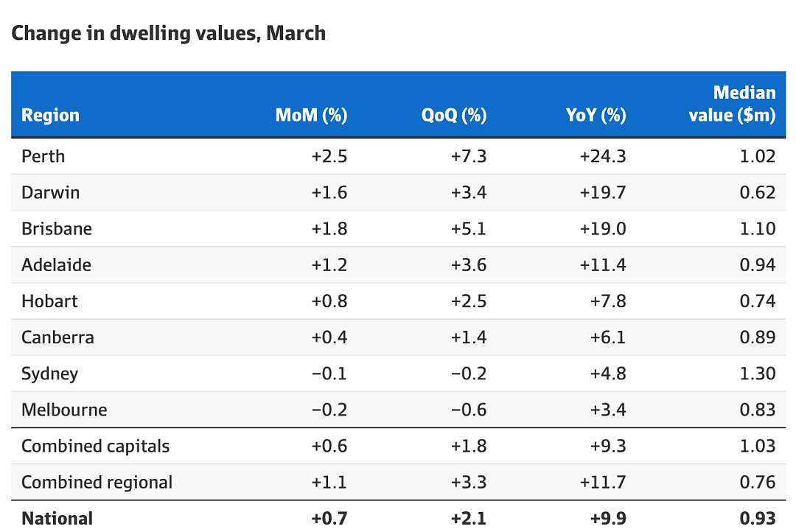
Task: Select the Canberra row label
Action: [x=57, y=337]
